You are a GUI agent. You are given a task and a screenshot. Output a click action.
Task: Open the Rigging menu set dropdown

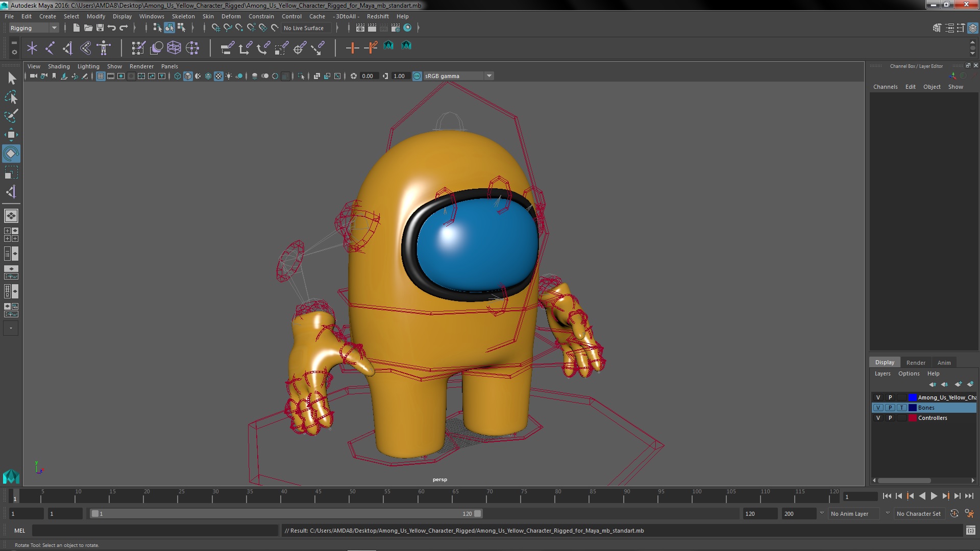pos(34,28)
